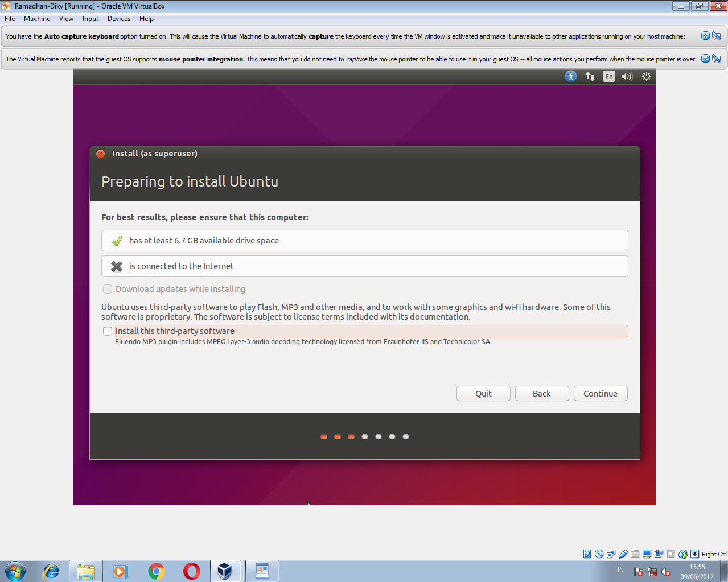Open the Ubuntu network up/down arrows indicator
The width and height of the screenshot is (728, 582).
point(590,76)
